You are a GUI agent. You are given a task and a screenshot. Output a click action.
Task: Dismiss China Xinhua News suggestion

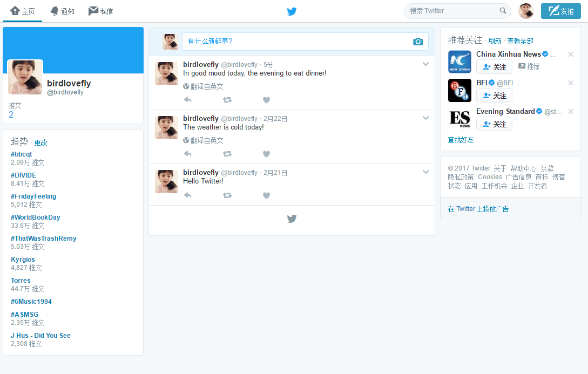pos(571,55)
